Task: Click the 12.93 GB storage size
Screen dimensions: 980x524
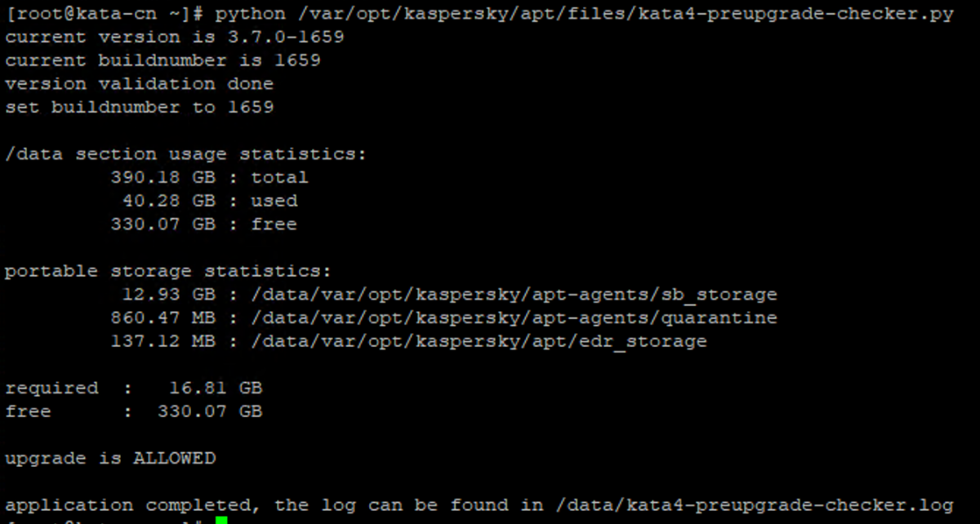Action: point(168,294)
